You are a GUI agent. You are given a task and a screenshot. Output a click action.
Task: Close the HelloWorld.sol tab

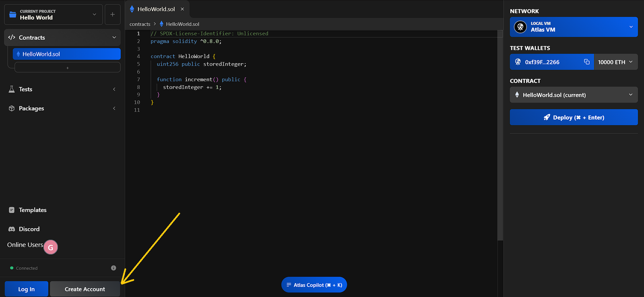click(x=182, y=9)
